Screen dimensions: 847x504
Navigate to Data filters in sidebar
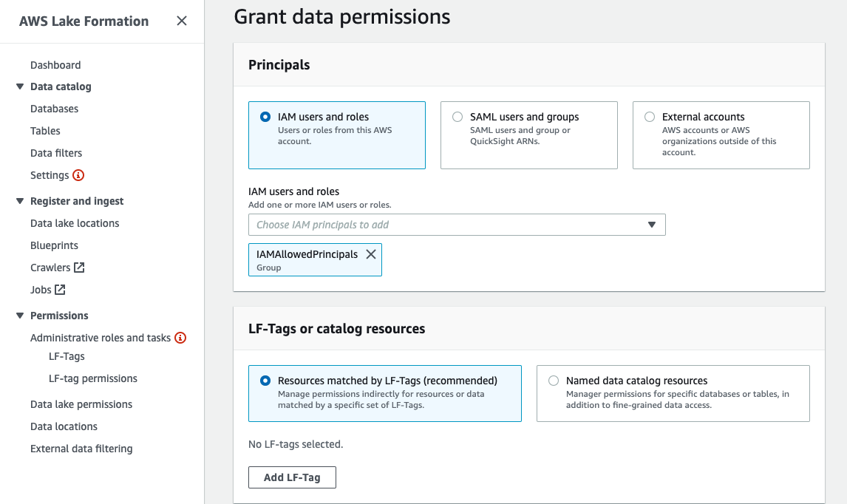(56, 153)
